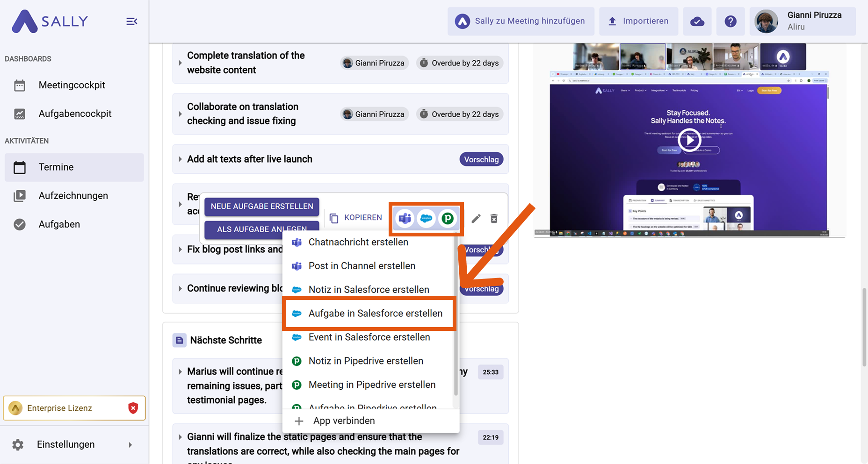Click the Meetingcockpit calendar icon
Screen dimensions: 868x464
click(x=20, y=86)
